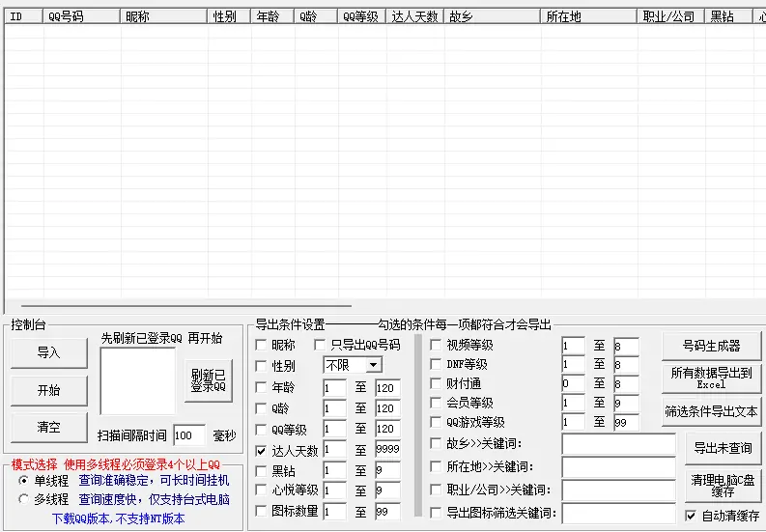Start scanning with the 开始 button
The height and width of the screenshot is (532, 766).
49,390
